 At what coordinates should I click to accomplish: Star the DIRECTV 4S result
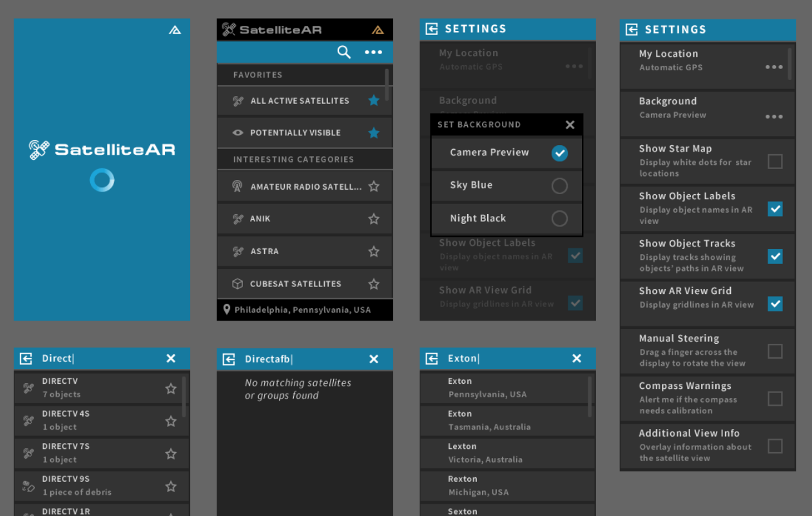coord(171,421)
